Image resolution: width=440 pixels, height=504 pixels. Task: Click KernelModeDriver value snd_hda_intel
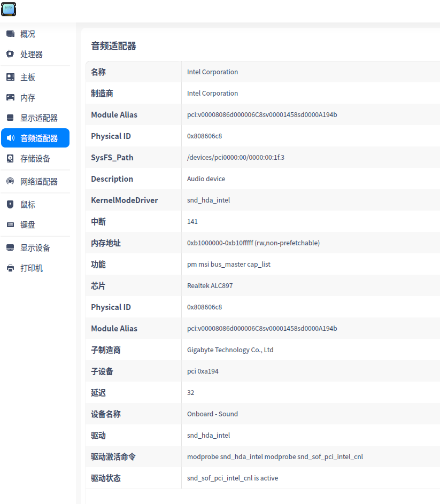pos(209,200)
